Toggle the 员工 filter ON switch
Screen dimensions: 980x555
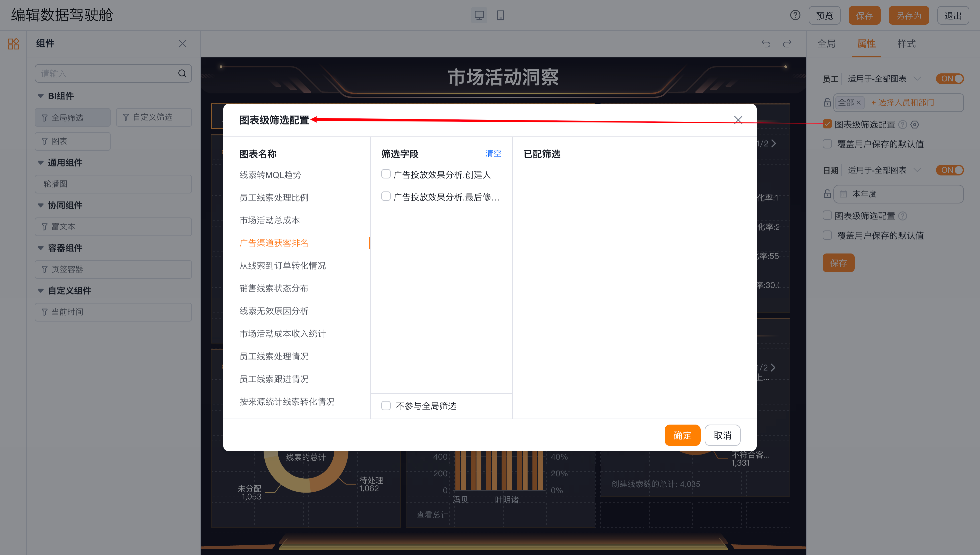click(x=950, y=79)
